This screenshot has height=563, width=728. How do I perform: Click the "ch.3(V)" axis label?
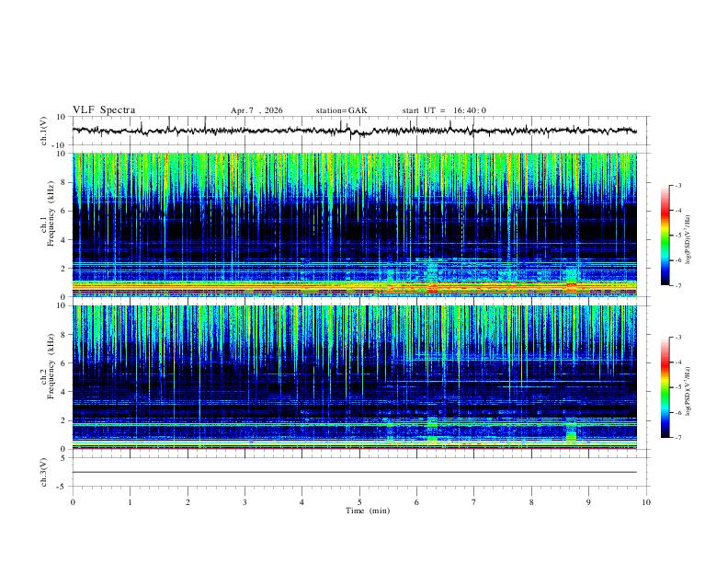[44, 472]
